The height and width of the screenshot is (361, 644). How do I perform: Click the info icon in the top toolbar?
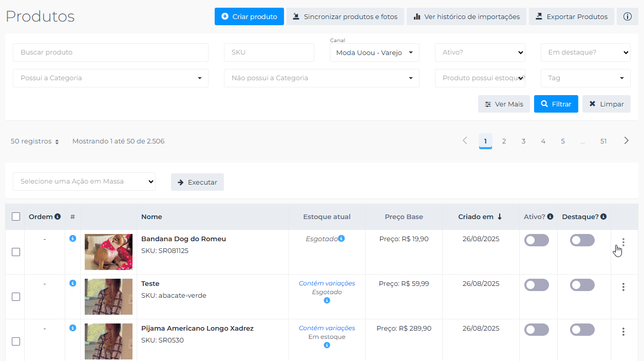click(x=627, y=16)
